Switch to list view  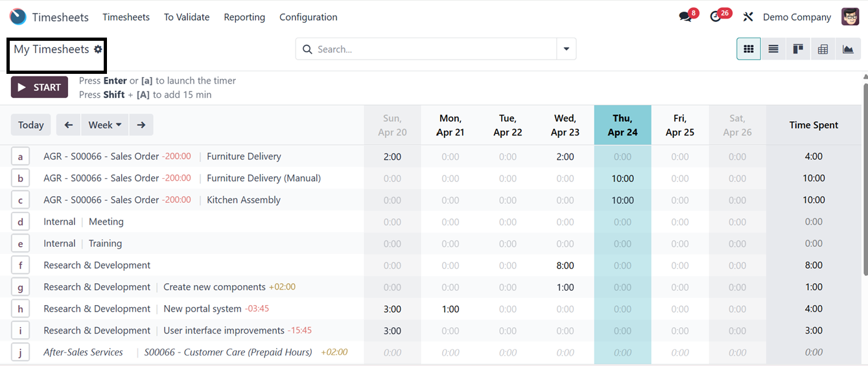773,49
